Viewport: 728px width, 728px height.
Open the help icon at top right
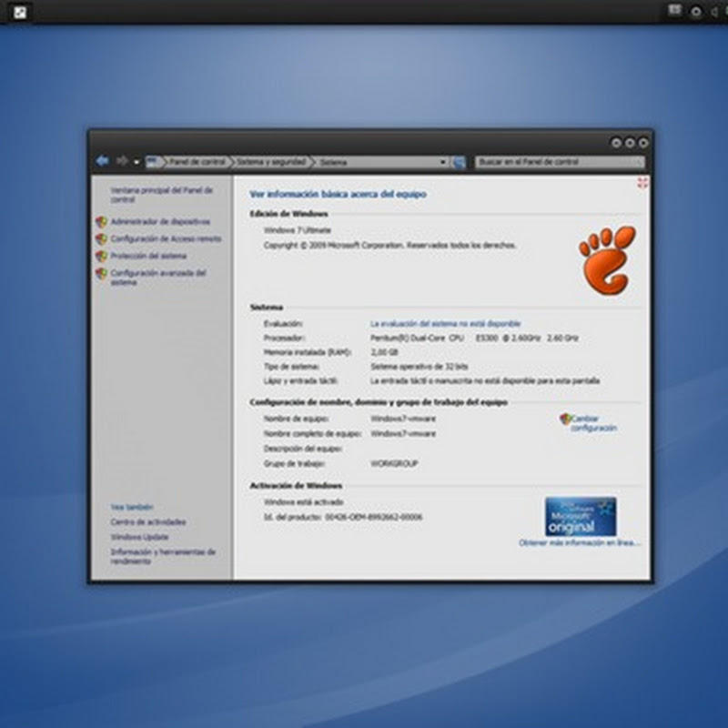pos(642,183)
